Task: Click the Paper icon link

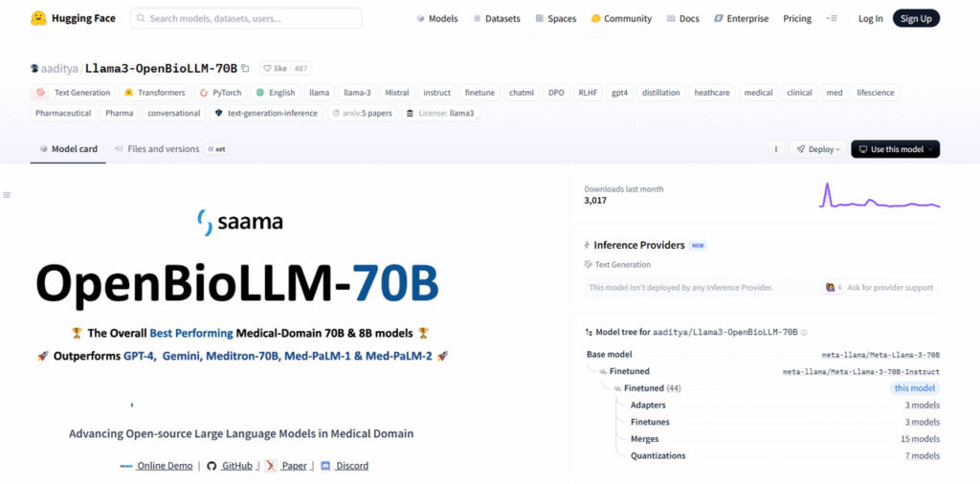Action: pos(271,466)
